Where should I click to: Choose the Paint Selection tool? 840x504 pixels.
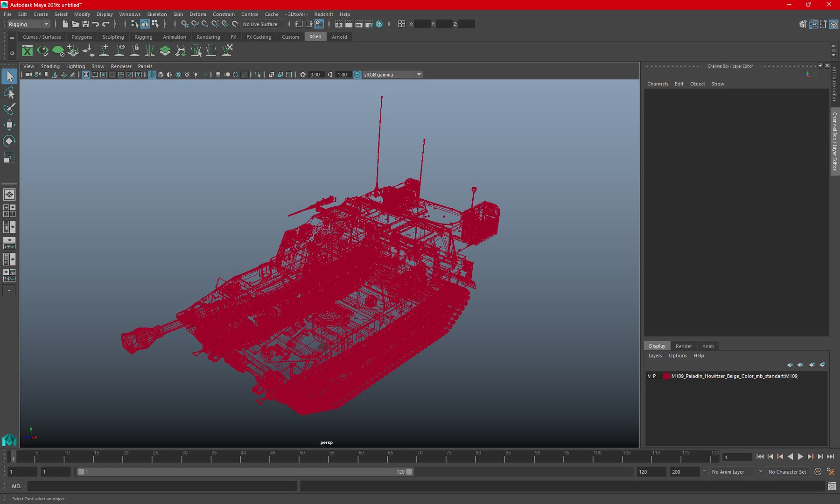click(x=9, y=108)
